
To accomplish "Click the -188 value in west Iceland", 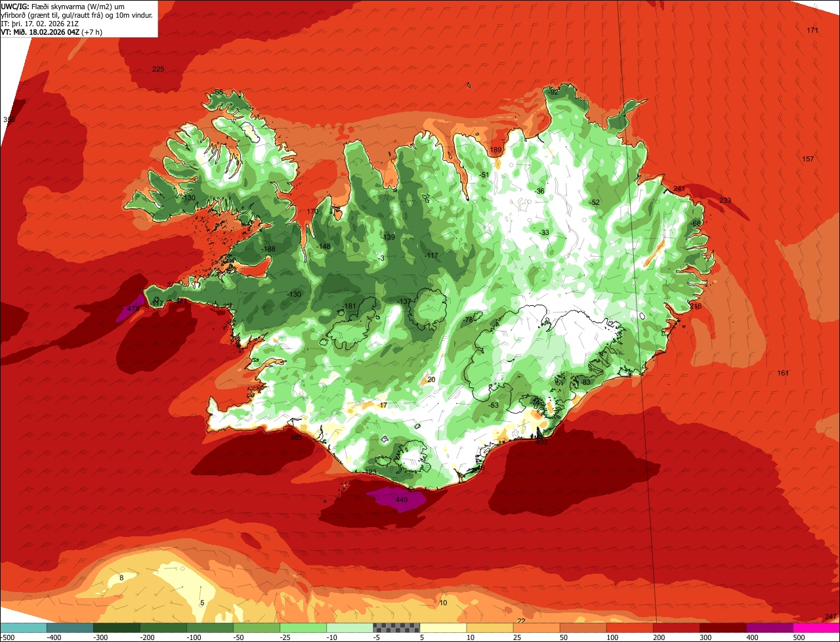I will [x=268, y=249].
